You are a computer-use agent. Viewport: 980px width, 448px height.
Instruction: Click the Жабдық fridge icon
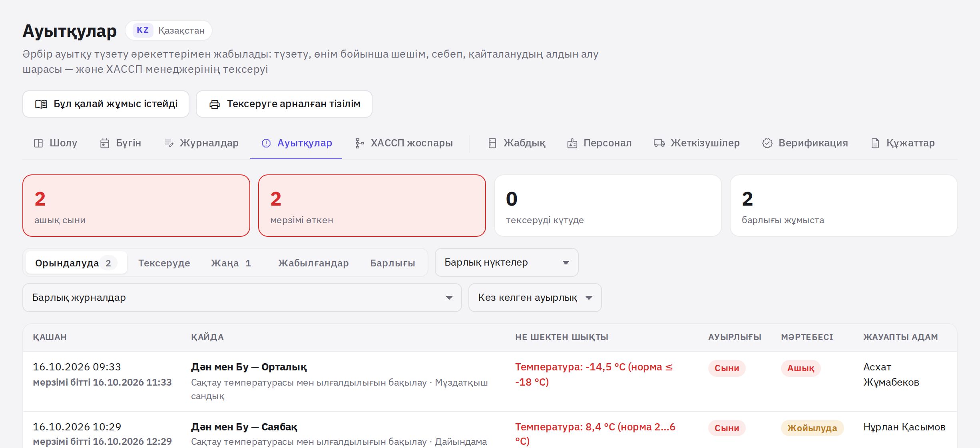click(x=492, y=143)
